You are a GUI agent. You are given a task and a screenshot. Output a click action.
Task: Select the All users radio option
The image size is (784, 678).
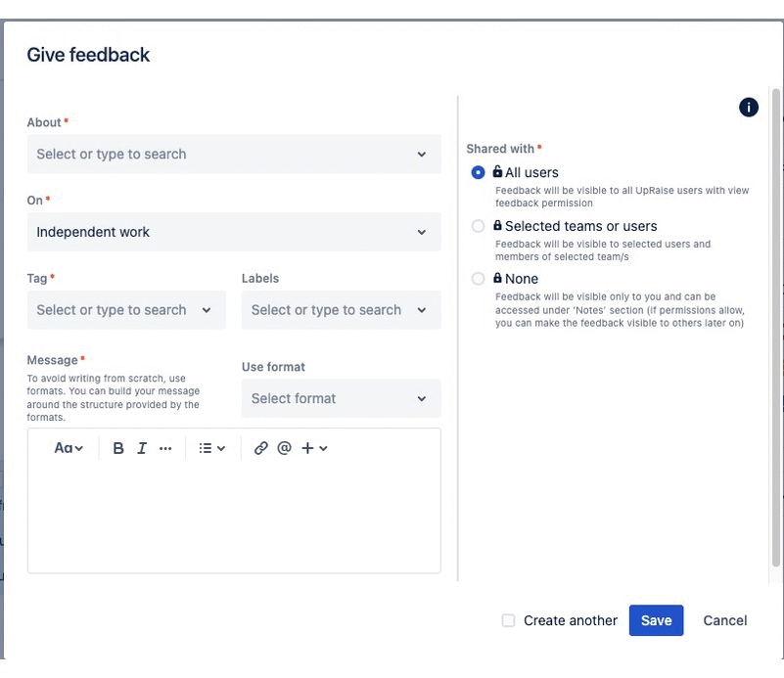[x=478, y=172]
